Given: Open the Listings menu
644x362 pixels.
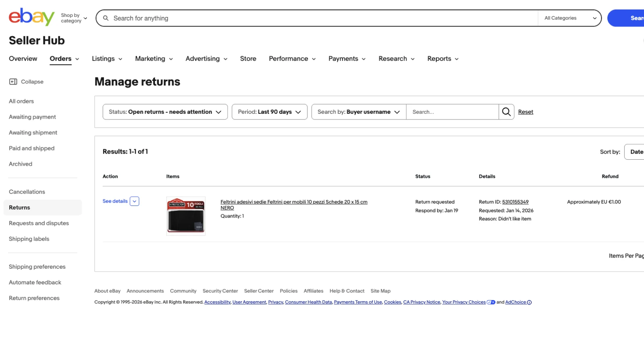Looking at the screenshot, I should pyautogui.click(x=107, y=59).
